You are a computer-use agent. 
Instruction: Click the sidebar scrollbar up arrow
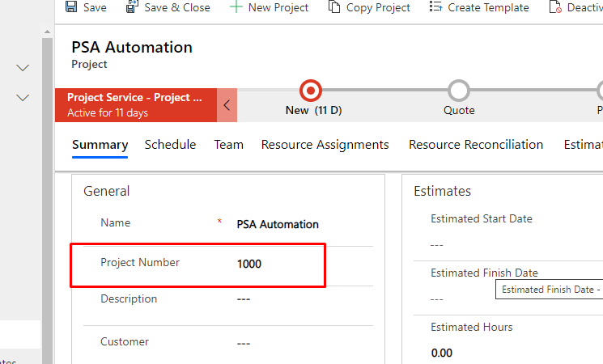click(47, 32)
